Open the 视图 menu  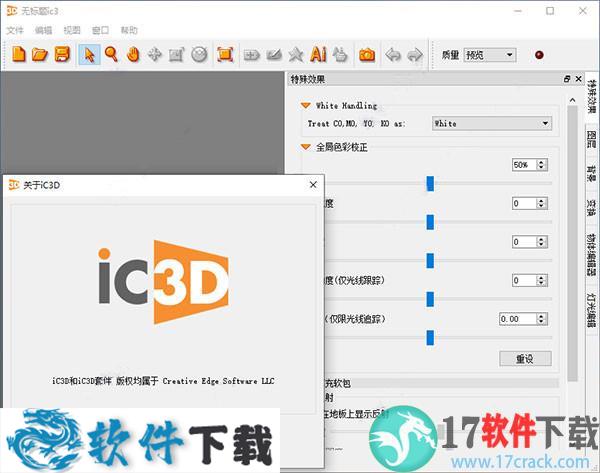tap(72, 30)
